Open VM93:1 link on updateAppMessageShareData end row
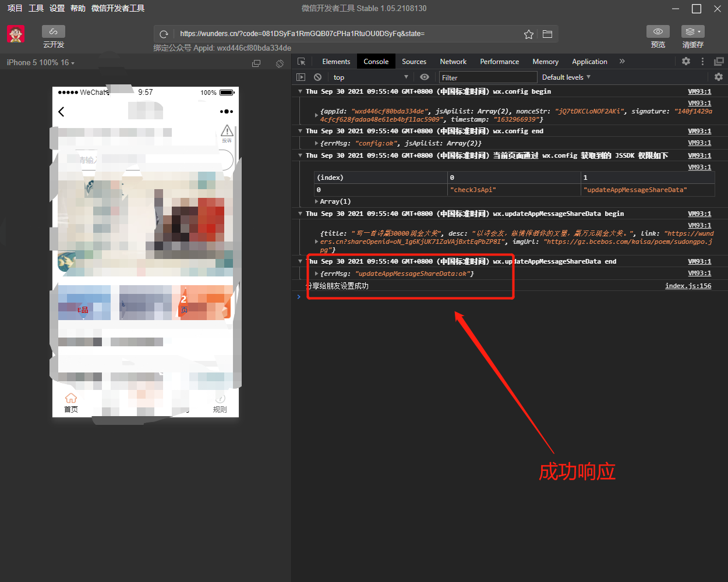 [699, 261]
